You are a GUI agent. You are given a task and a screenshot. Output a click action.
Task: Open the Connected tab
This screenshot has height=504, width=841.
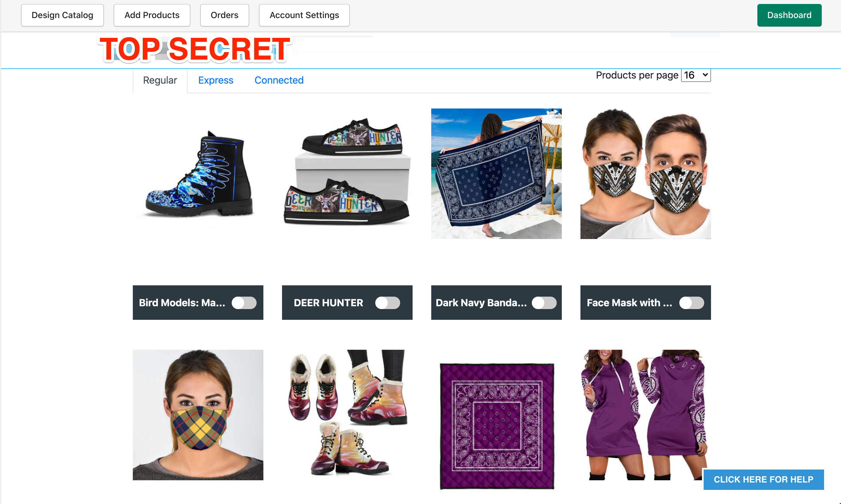pos(279,80)
